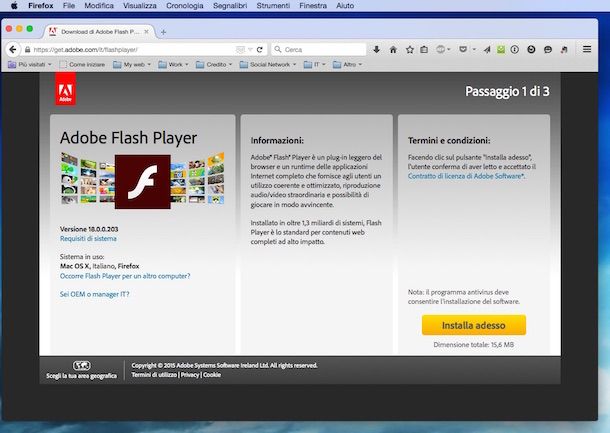The image size is (610, 433).
Task: Expand the My web bookmarks folder
Action: coord(131,64)
